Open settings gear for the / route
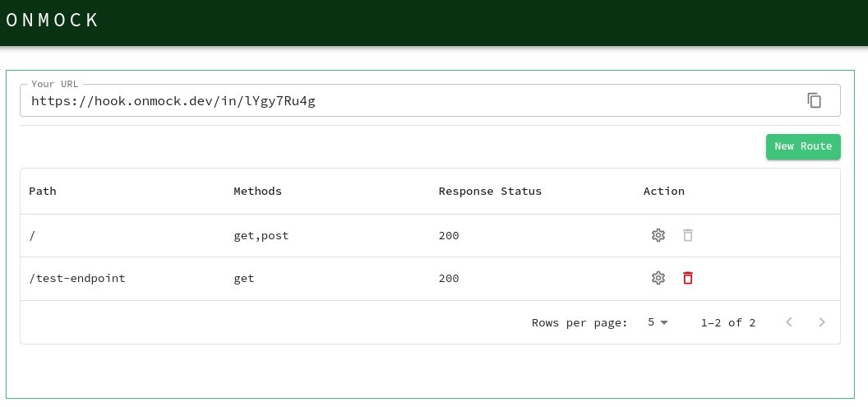Viewport: 868px width, 407px height. pyautogui.click(x=658, y=235)
